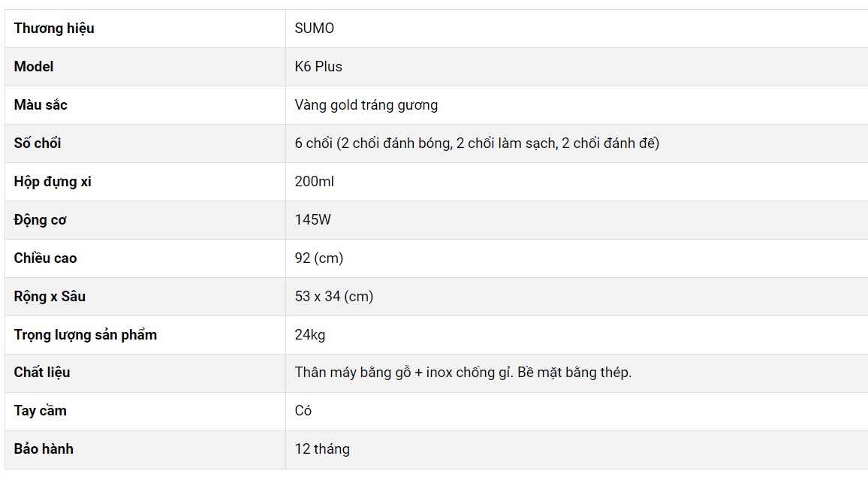This screenshot has width=868, height=477.
Task: Click the "Chiều cao" label cell
Action: click(45, 258)
